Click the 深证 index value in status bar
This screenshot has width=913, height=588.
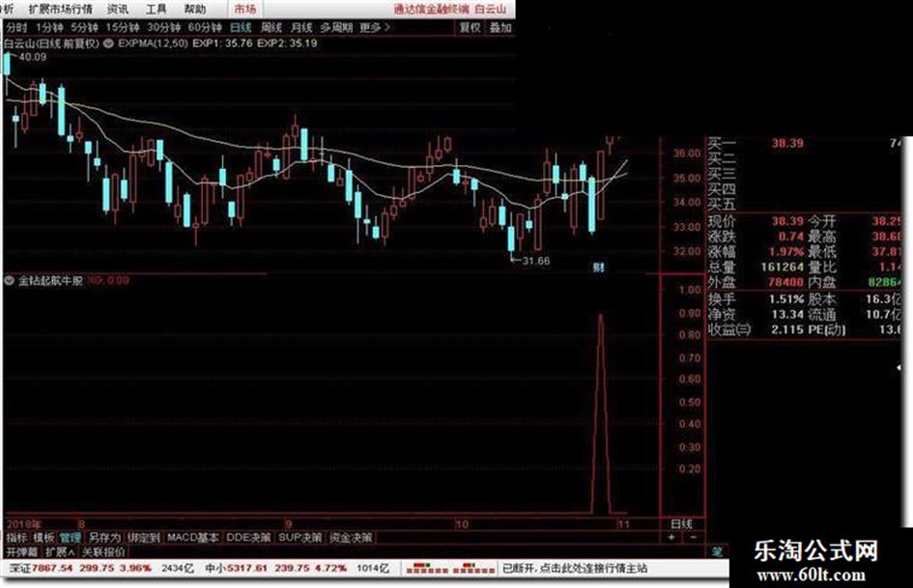[x=52, y=568]
